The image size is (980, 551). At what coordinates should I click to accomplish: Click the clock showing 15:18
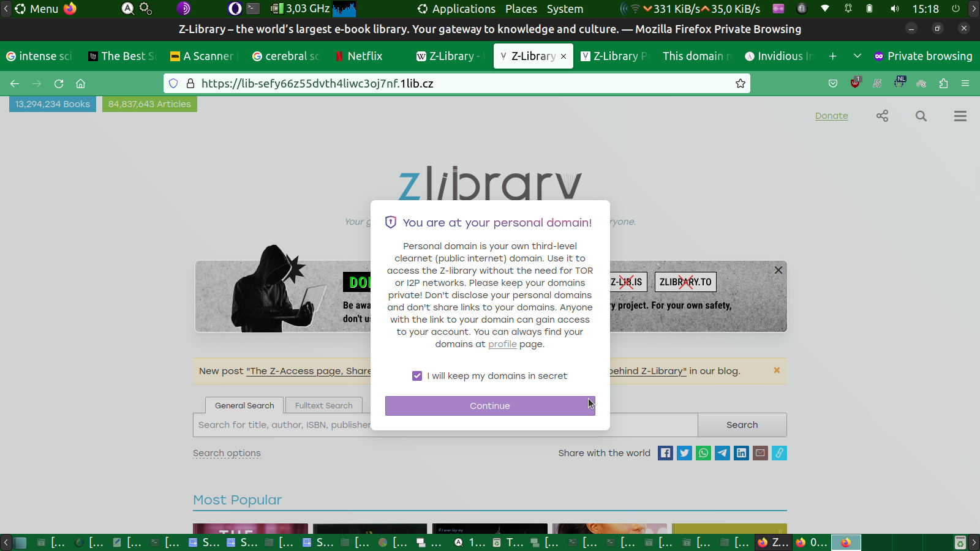(925, 9)
